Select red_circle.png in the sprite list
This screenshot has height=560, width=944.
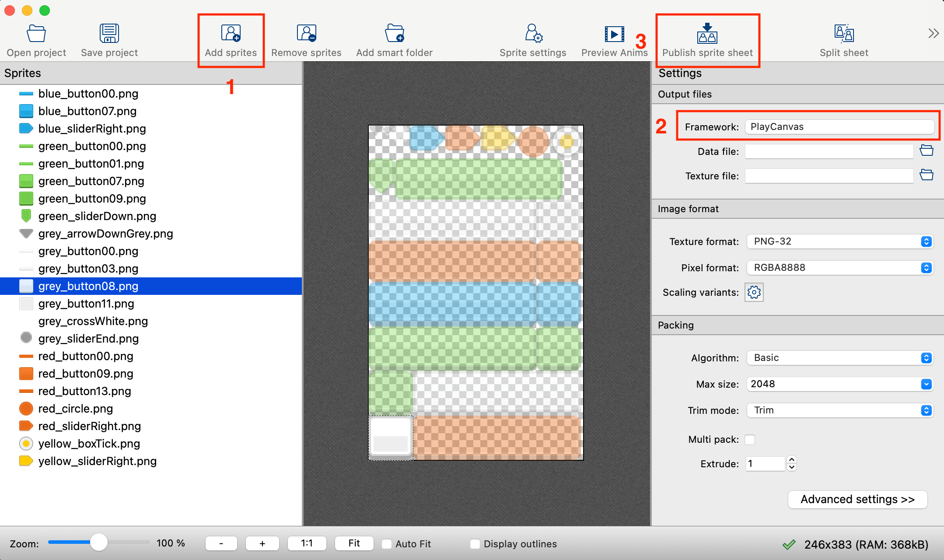pyautogui.click(x=75, y=409)
